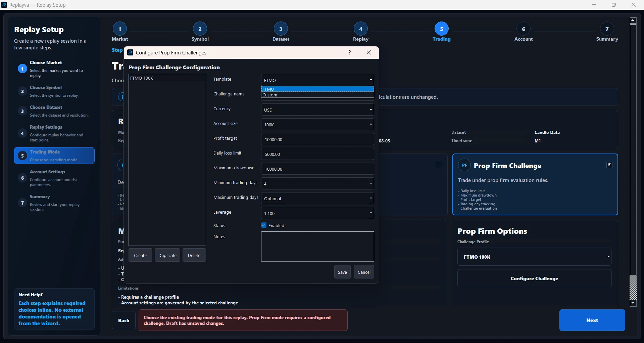Click the vertical scrollbar thumb

pyautogui.click(x=633, y=149)
